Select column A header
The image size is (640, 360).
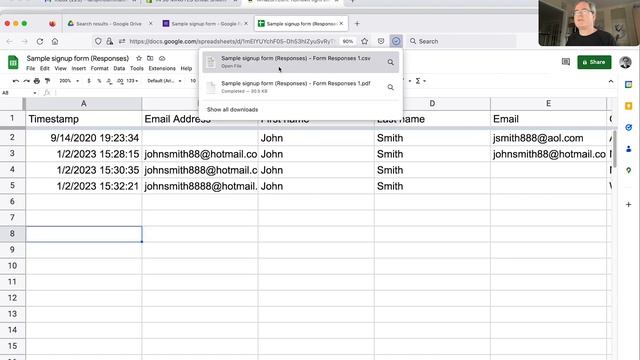[84, 104]
